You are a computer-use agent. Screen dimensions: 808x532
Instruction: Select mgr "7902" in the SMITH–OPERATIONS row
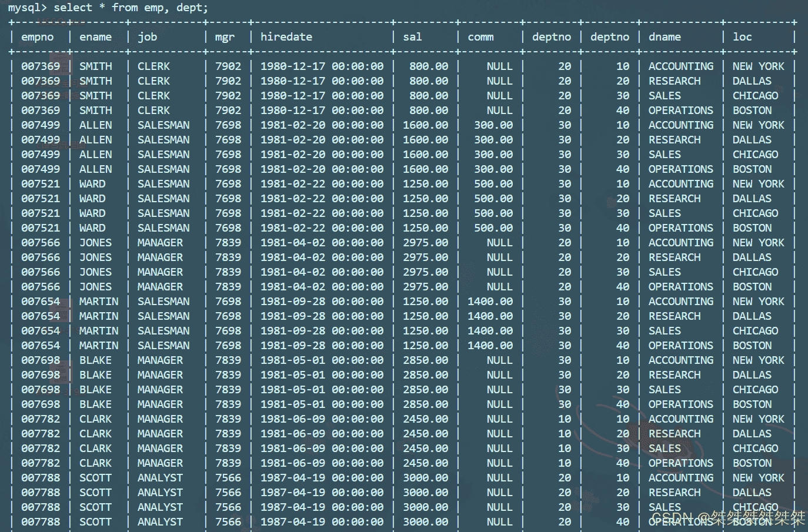tap(228, 111)
